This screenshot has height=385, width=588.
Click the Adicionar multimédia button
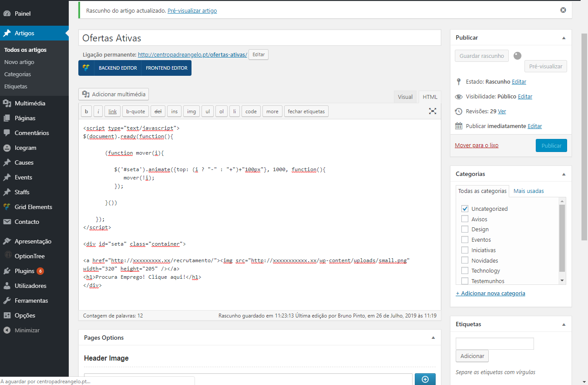[114, 94]
